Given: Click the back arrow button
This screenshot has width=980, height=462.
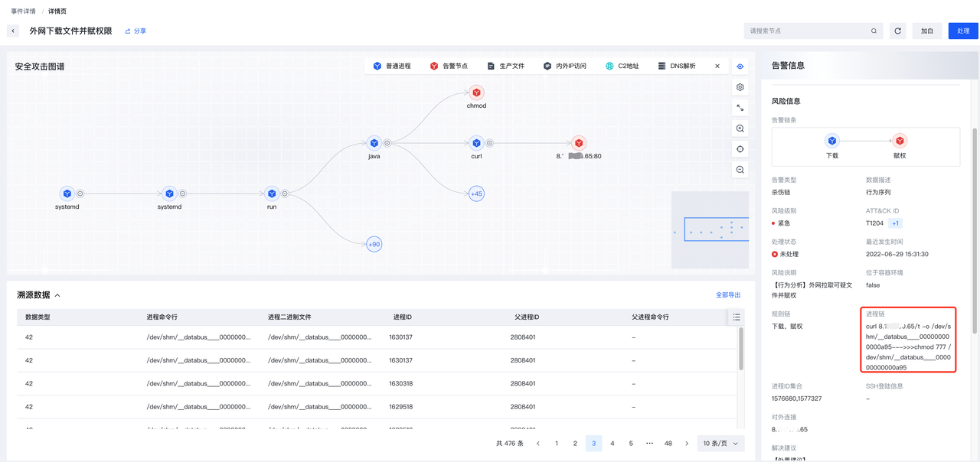Looking at the screenshot, I should 13,31.
